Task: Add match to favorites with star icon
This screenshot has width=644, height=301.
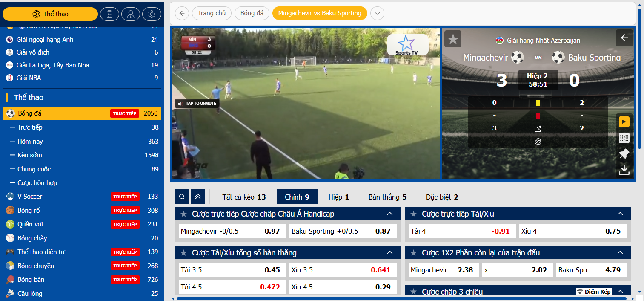Action: pos(453,39)
